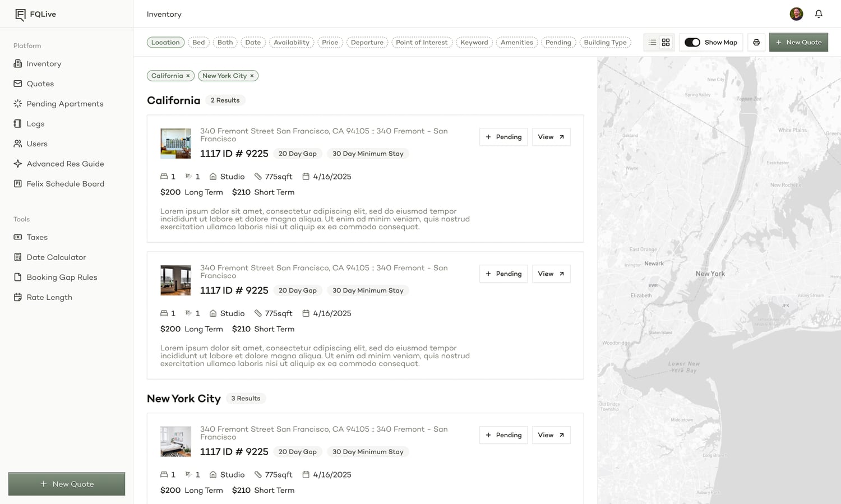Click the FQLive logo icon
Viewport: 841px width, 504px height.
[20, 15]
